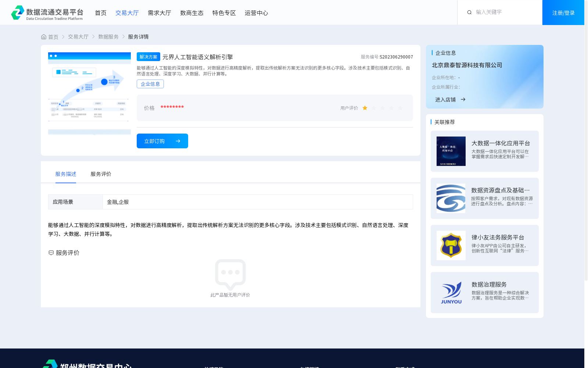The height and width of the screenshot is (368, 588).
Task: Click 此产品暂无用户评价 placeholder text
Action: [x=230, y=295]
